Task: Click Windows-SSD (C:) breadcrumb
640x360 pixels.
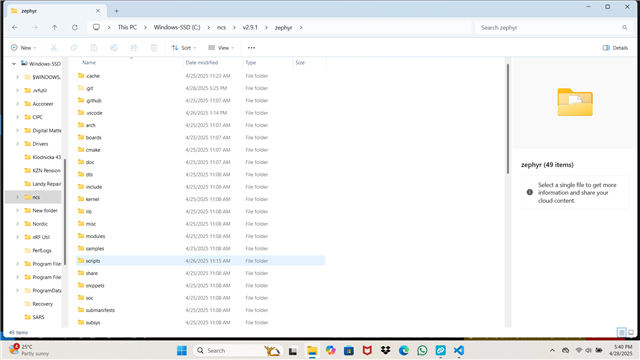Action: [177, 27]
